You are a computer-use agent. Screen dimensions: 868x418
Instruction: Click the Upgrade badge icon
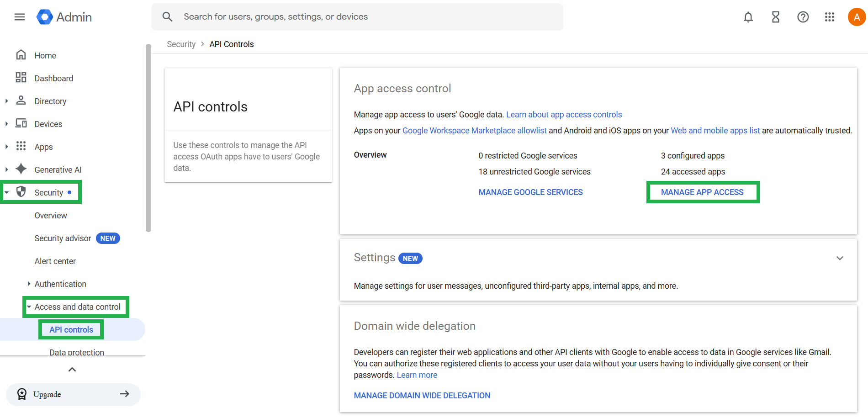click(x=21, y=394)
